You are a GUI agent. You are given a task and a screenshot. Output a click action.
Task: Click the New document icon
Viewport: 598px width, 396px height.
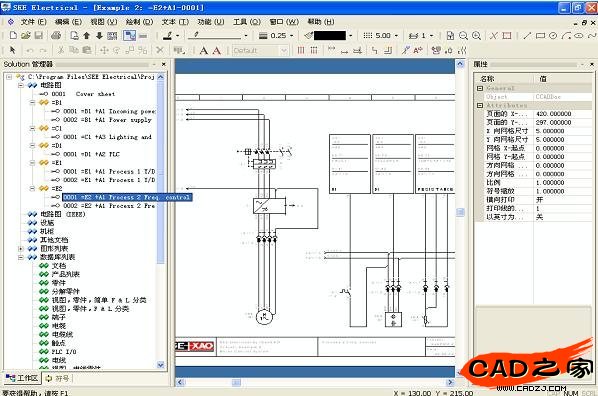point(13,35)
